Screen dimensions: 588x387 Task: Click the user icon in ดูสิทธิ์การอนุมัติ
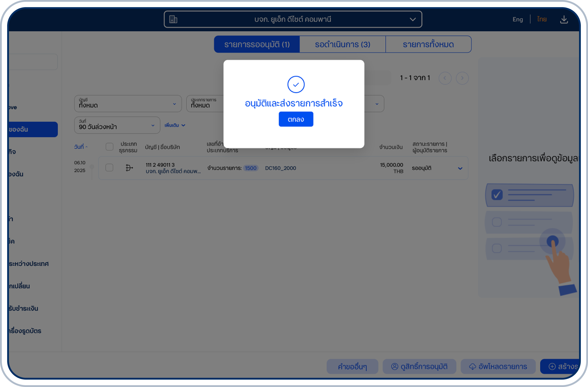click(x=394, y=367)
